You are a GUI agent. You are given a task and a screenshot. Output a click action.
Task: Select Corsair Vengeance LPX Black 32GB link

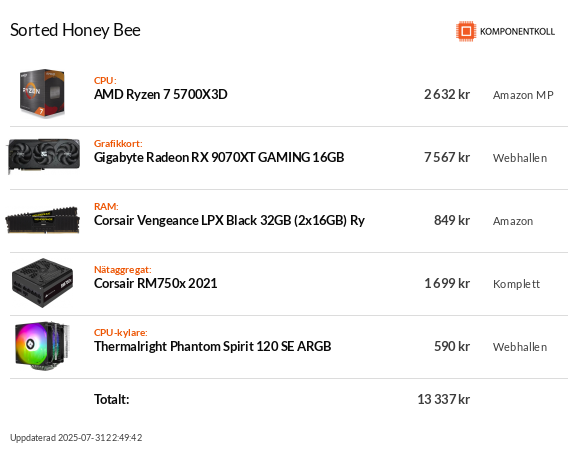point(229,220)
